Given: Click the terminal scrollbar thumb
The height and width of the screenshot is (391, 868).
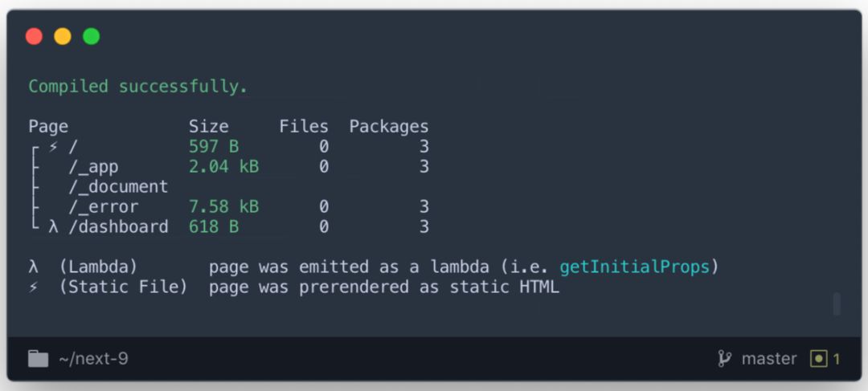Looking at the screenshot, I should [837, 304].
